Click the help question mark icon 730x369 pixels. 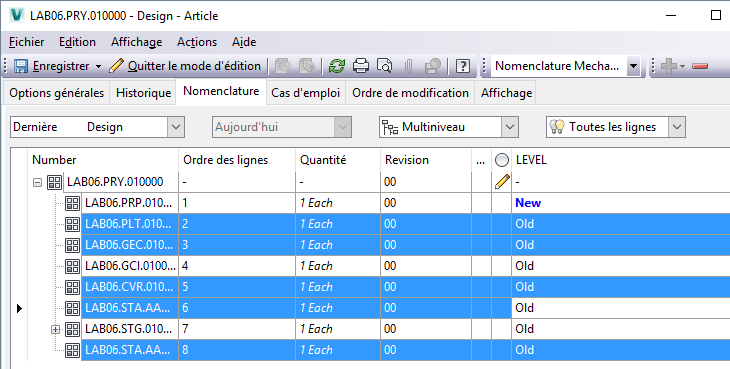click(x=462, y=66)
